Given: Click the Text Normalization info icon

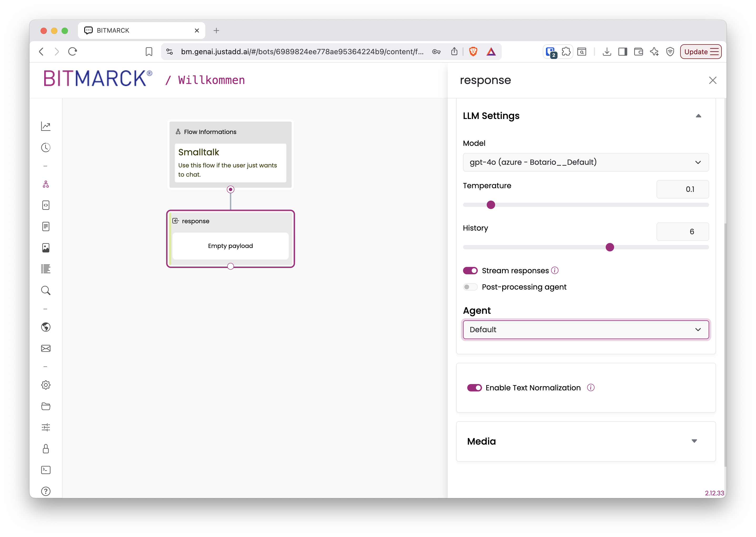Looking at the screenshot, I should (x=591, y=387).
